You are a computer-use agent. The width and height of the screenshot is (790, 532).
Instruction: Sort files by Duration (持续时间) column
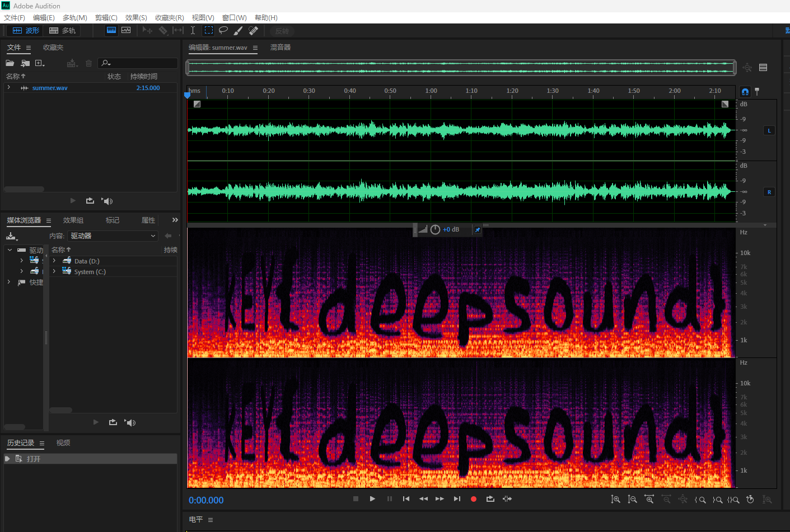[x=144, y=76]
